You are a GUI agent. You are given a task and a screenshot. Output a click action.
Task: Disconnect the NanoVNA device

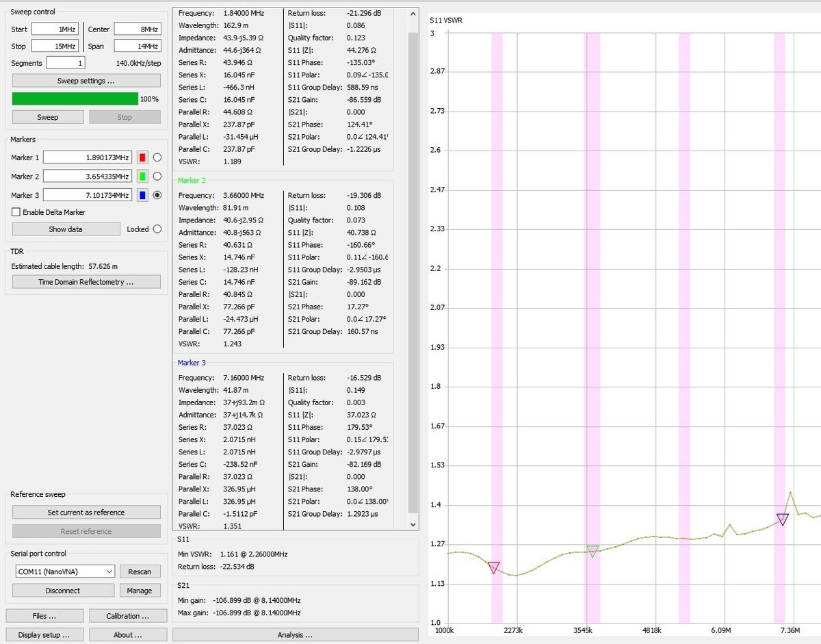pos(63,590)
